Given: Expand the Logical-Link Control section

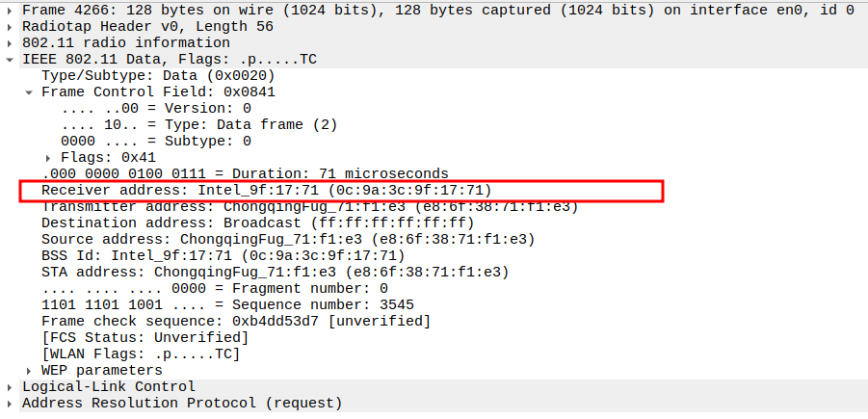Looking at the screenshot, I should (11, 386).
